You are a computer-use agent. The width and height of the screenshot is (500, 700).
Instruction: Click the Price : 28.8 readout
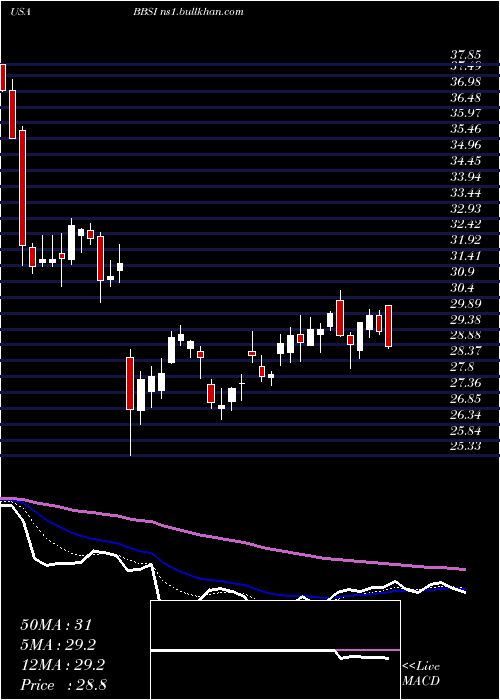pos(63,685)
